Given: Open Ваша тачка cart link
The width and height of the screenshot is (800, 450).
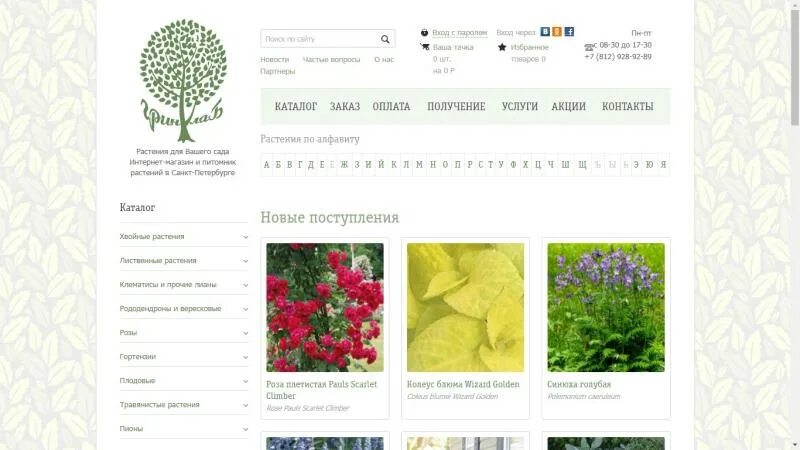Looking at the screenshot, I should click(x=453, y=47).
